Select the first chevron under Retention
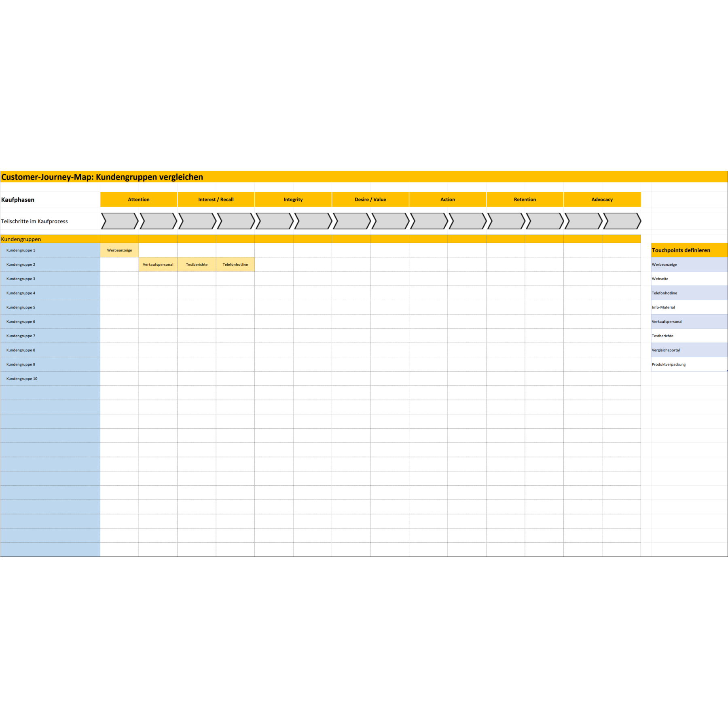Screen dimensions: 728x728 506,221
